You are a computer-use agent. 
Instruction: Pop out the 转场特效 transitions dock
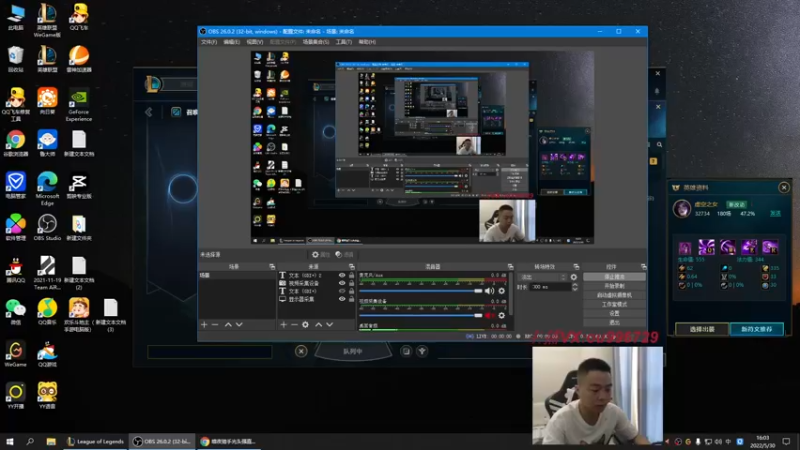pyautogui.click(x=576, y=267)
